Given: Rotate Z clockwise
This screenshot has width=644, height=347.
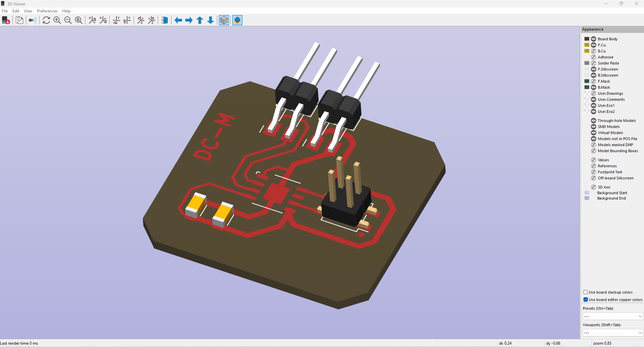Looking at the screenshot, I should [x=141, y=20].
